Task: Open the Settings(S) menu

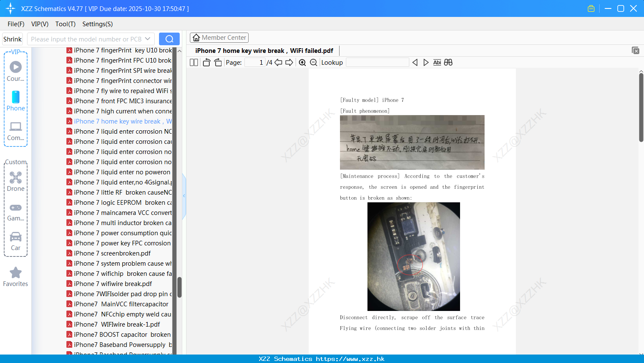Action: pos(98,24)
